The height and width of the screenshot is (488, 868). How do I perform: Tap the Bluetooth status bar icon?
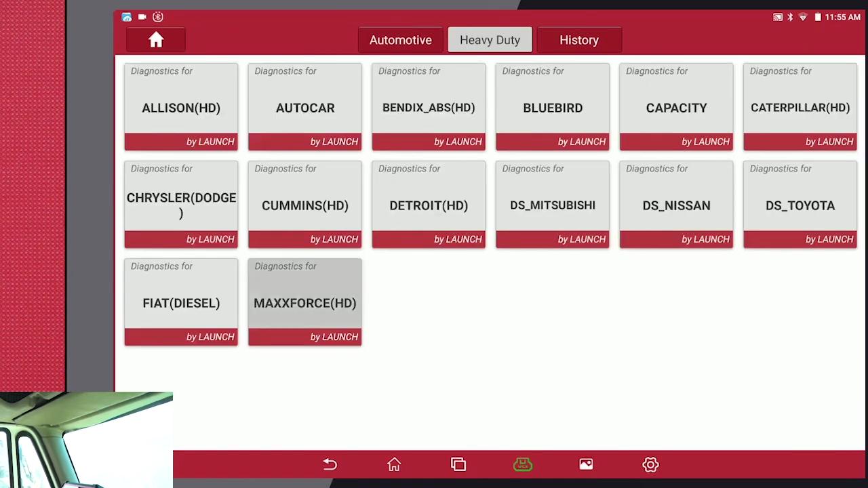[x=790, y=17]
